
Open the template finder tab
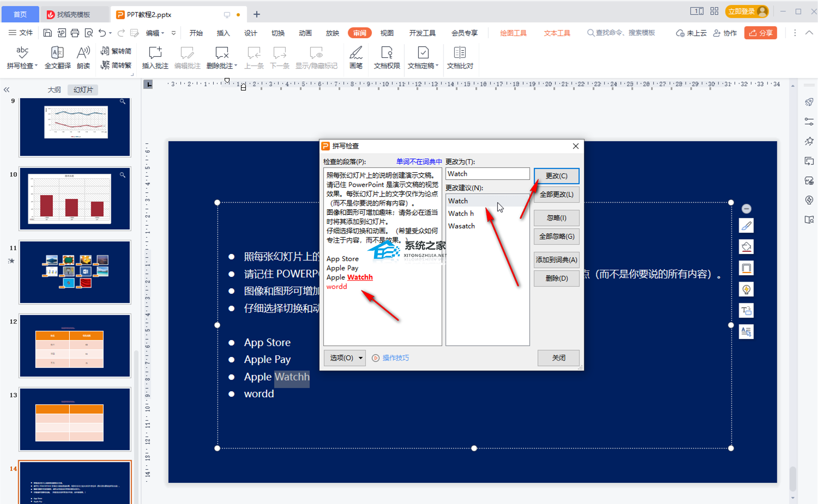pyautogui.click(x=74, y=15)
